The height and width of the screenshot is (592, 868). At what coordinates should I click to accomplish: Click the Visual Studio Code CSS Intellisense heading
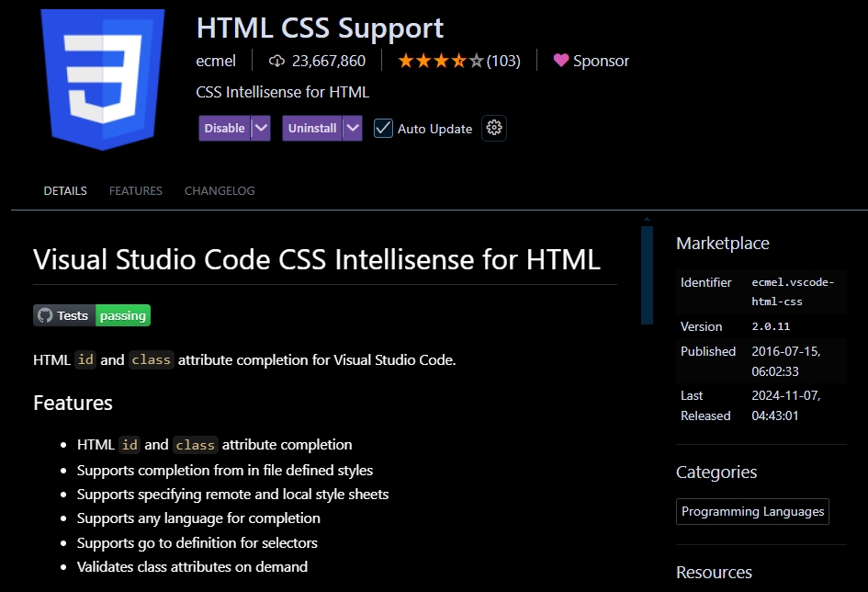317,259
